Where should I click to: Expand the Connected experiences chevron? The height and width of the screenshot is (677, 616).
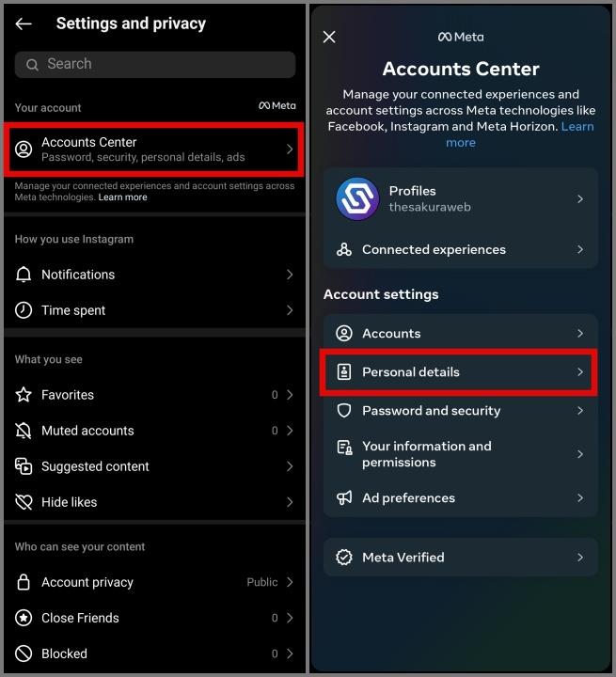coord(580,249)
